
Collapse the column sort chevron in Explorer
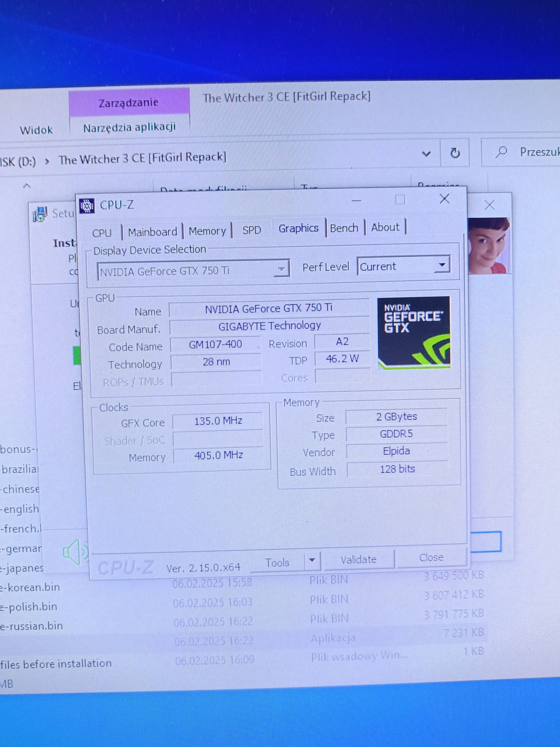[x=27, y=186]
